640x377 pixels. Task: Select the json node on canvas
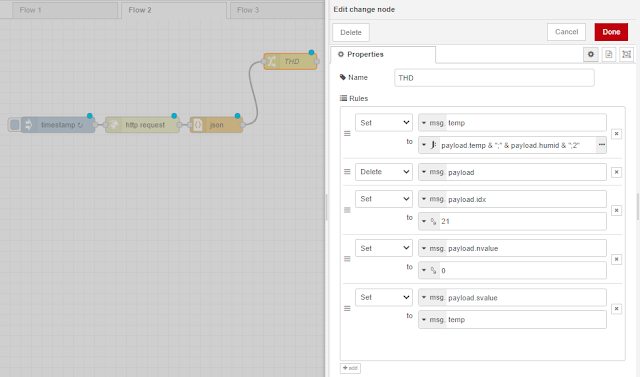[216, 125]
